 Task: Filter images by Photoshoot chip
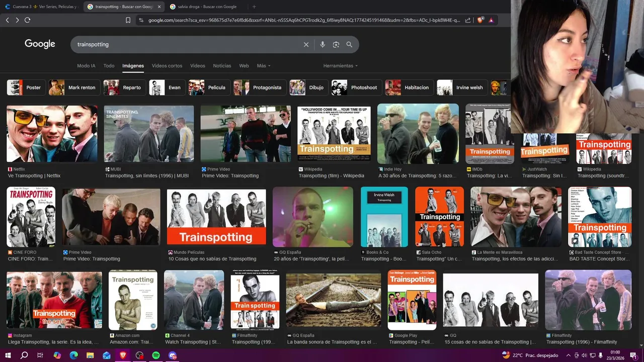[x=356, y=87]
